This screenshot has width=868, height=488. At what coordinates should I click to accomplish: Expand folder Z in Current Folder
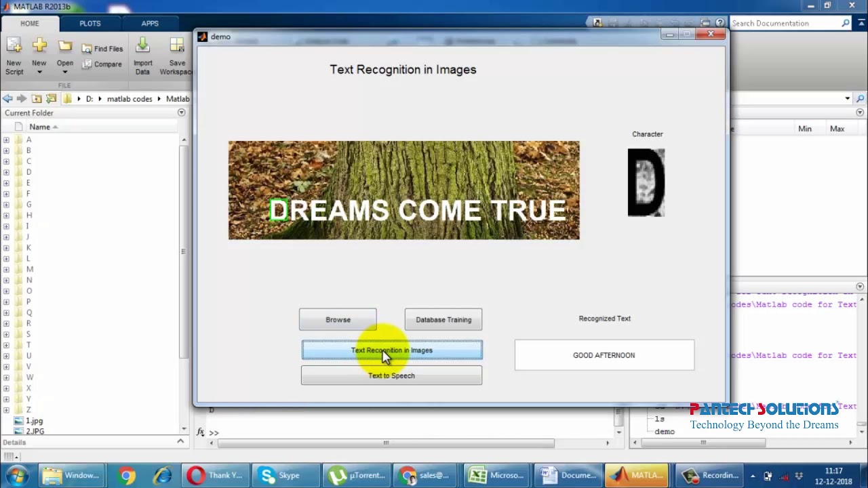[x=7, y=410]
